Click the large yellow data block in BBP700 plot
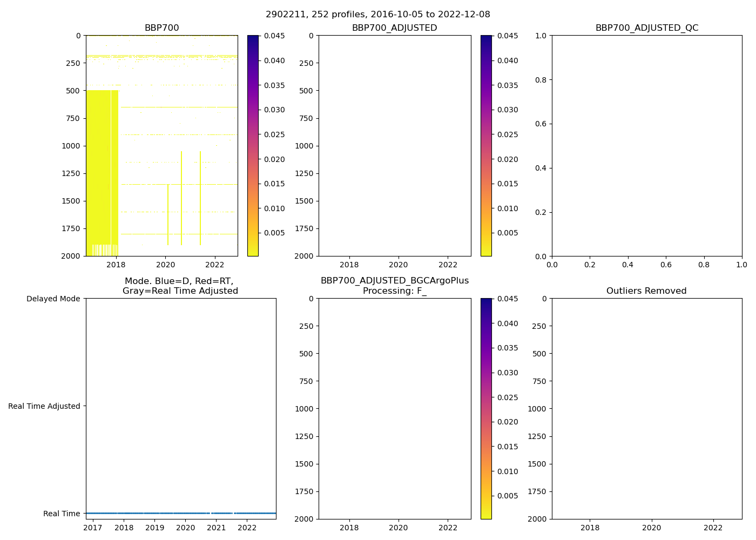This screenshot has height=540, width=756. pos(102,173)
